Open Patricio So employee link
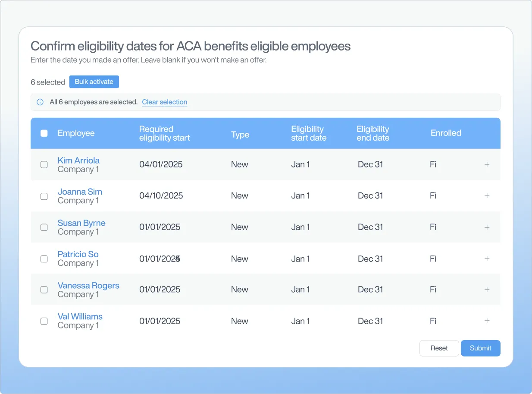The height and width of the screenshot is (394, 532). click(x=78, y=254)
